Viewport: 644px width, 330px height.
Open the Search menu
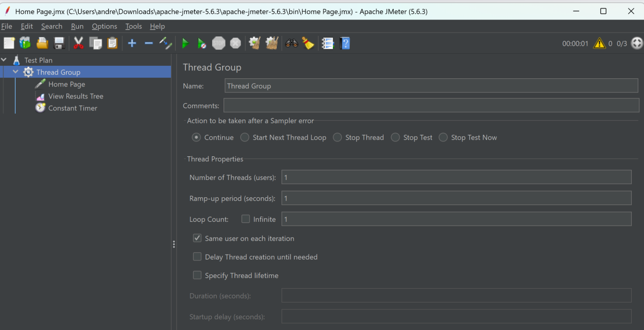(52, 26)
